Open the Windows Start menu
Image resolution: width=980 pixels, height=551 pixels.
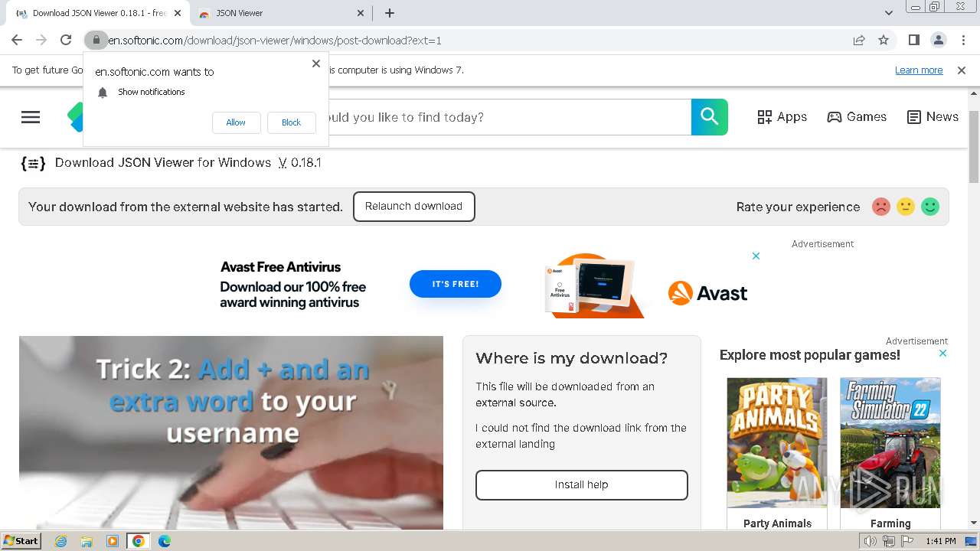21,541
